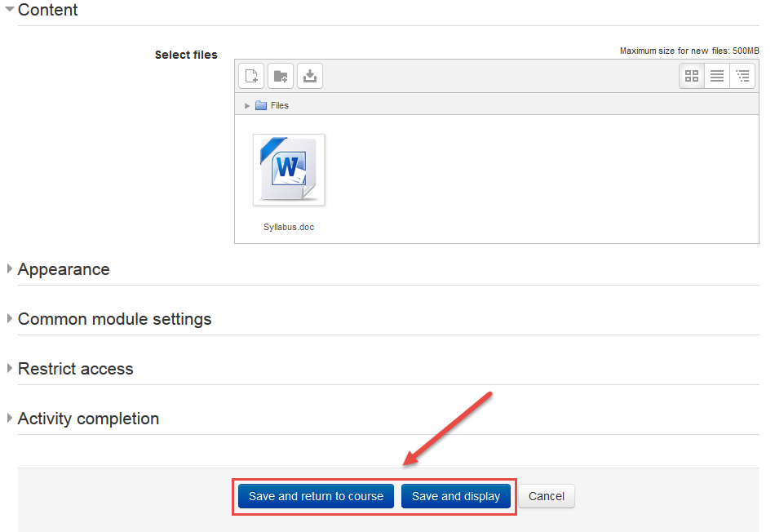This screenshot has height=532, width=775.
Task: Open the Files root folder link
Action: point(280,105)
